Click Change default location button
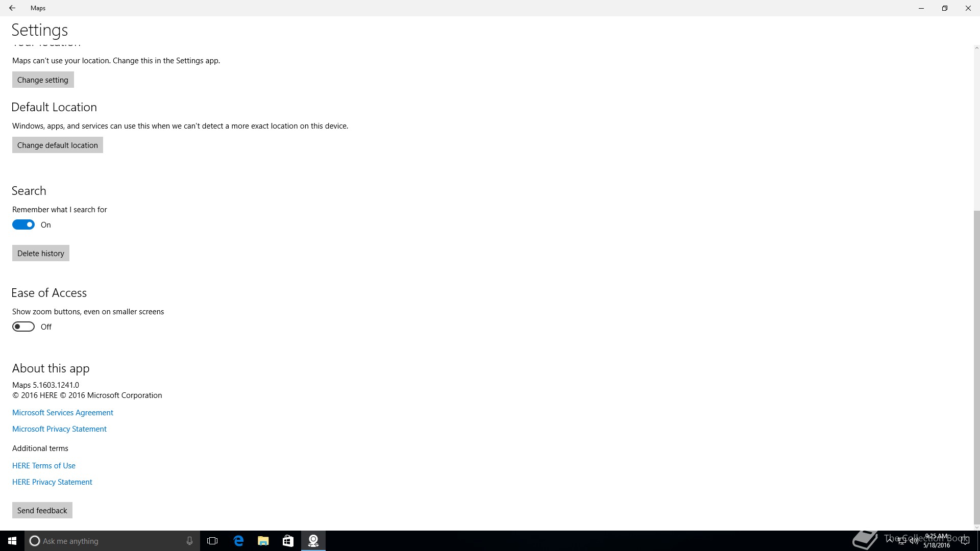980x551 pixels. [x=58, y=145]
